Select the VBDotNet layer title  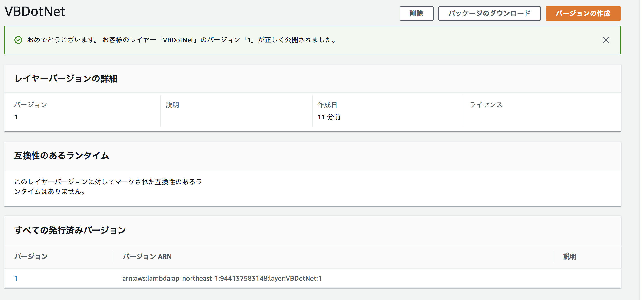pos(35,11)
